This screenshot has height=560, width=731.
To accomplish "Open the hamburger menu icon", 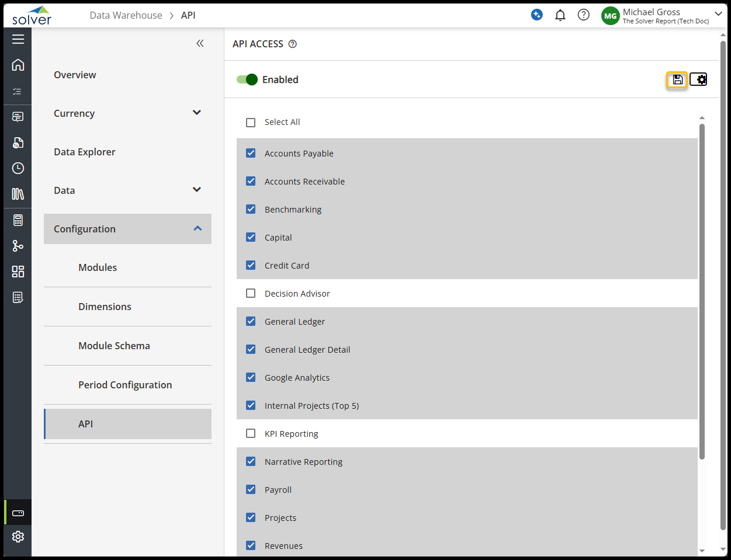I will click(18, 39).
